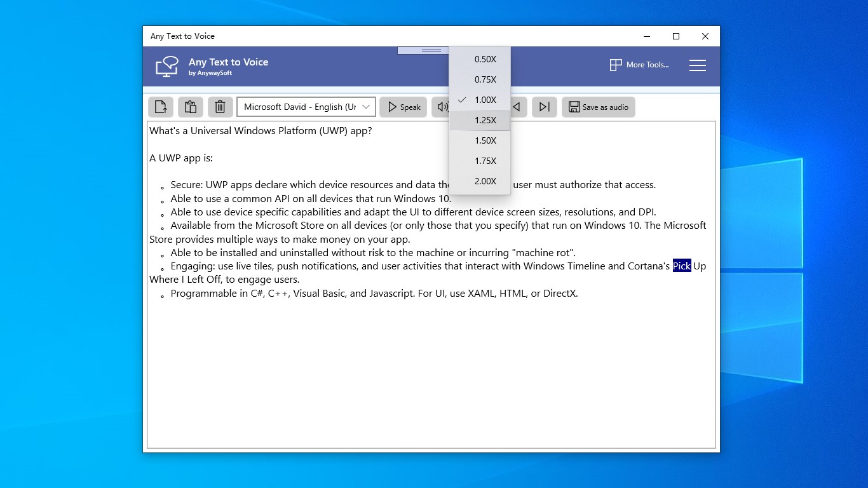Click Save as audio
Image resolution: width=868 pixels, height=488 pixels.
pos(598,107)
